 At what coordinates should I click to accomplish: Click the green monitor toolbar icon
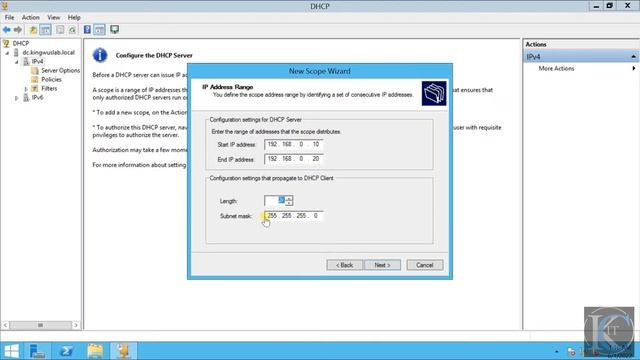115,29
